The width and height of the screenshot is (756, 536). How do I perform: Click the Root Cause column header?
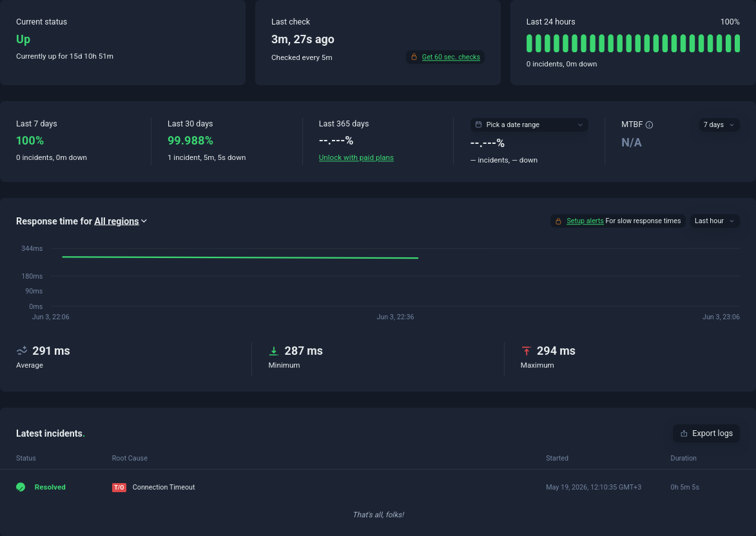(130, 459)
